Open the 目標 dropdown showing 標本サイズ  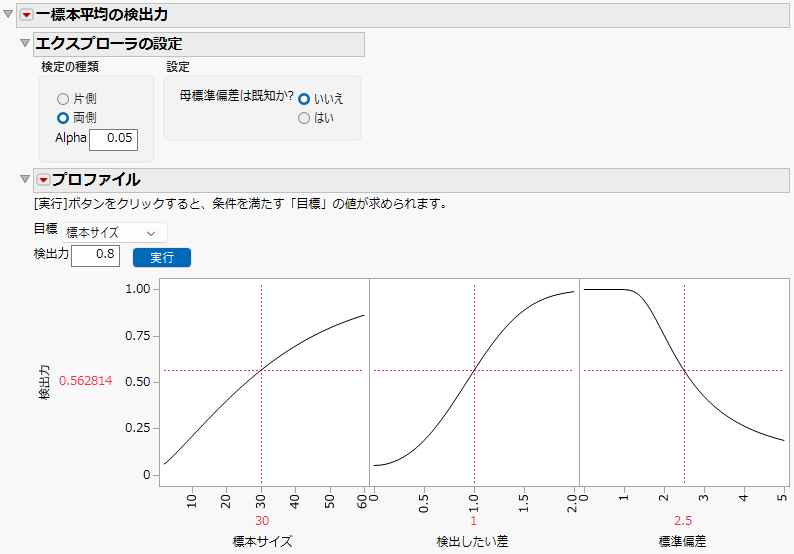[114, 233]
